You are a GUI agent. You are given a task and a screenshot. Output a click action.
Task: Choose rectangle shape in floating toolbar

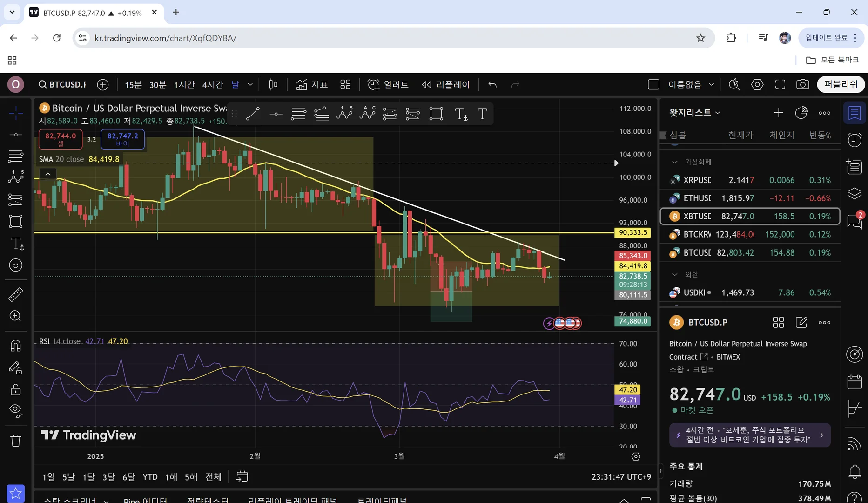[x=436, y=114]
